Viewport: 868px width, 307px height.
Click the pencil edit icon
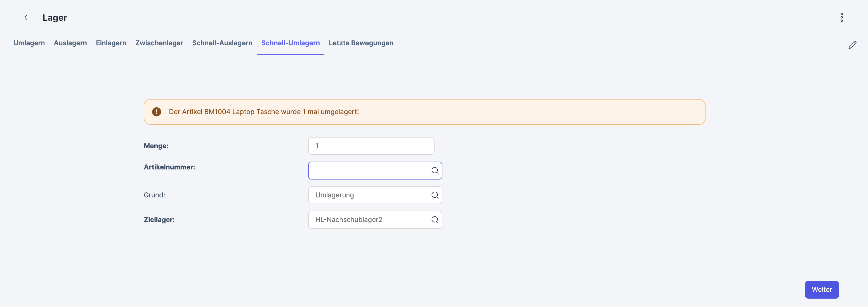pyautogui.click(x=852, y=45)
